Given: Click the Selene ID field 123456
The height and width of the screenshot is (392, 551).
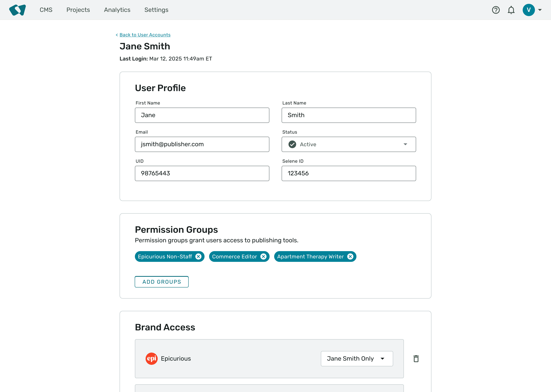Looking at the screenshot, I should tap(349, 173).
